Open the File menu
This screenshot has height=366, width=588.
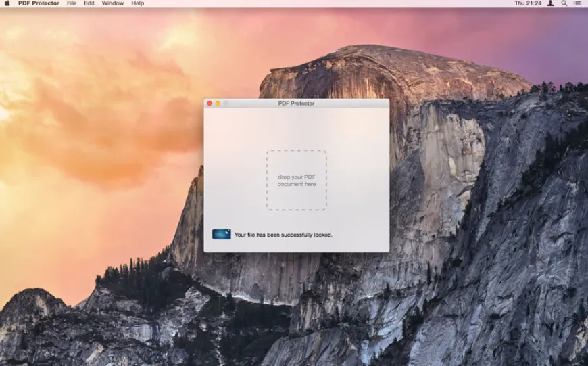72,3
